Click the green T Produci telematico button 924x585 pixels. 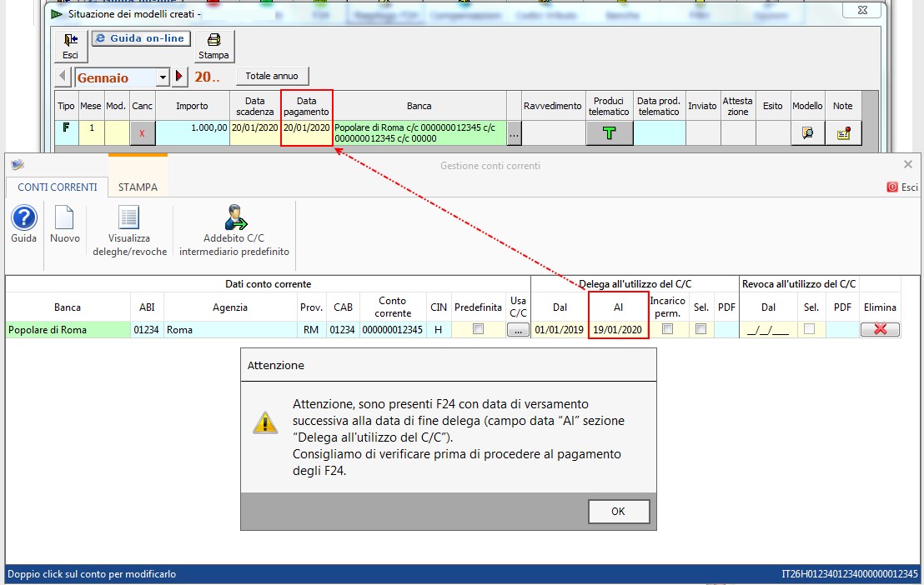click(609, 133)
